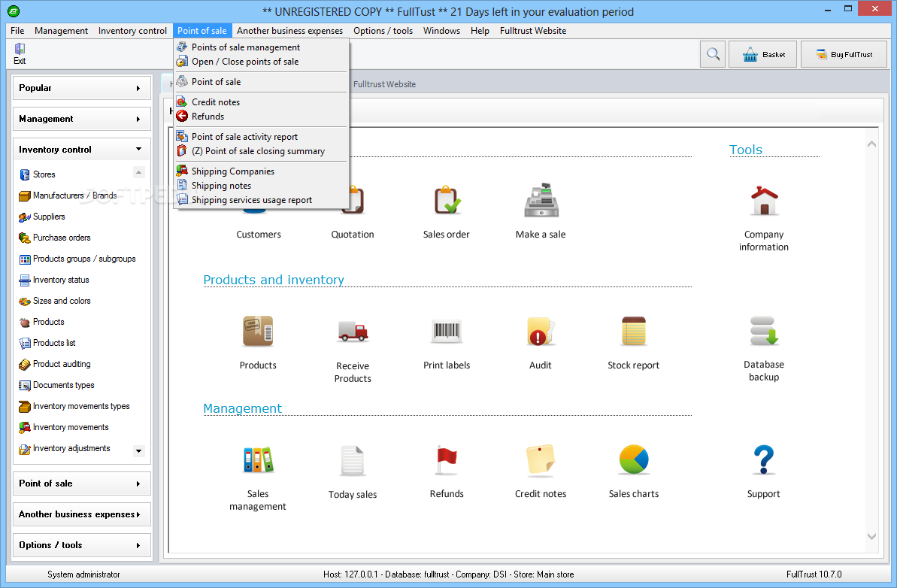The height and width of the screenshot is (588, 897).
Task: Expand the Point of sale sidebar section
Action: coord(82,484)
